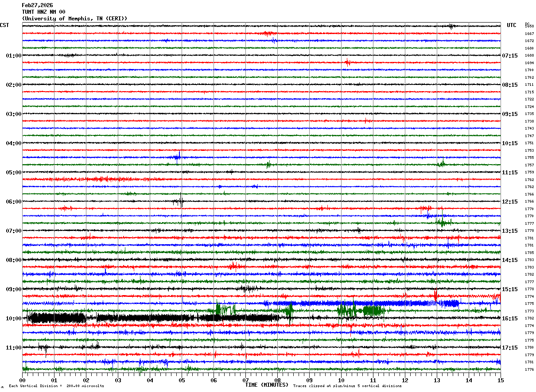Click the TIME (MINUTES) axis title
Viewport: 536px width, 392px height.
point(267,385)
